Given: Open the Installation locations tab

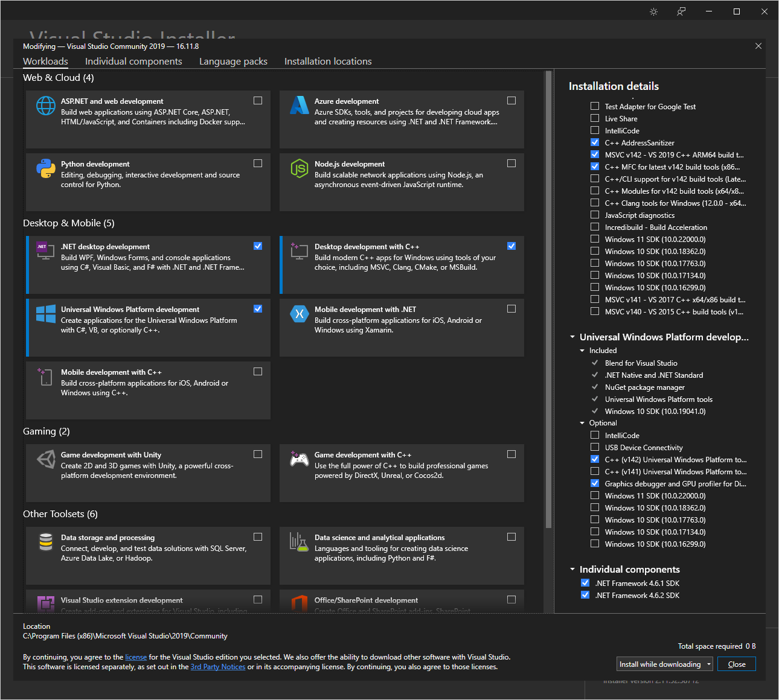Looking at the screenshot, I should click(328, 62).
